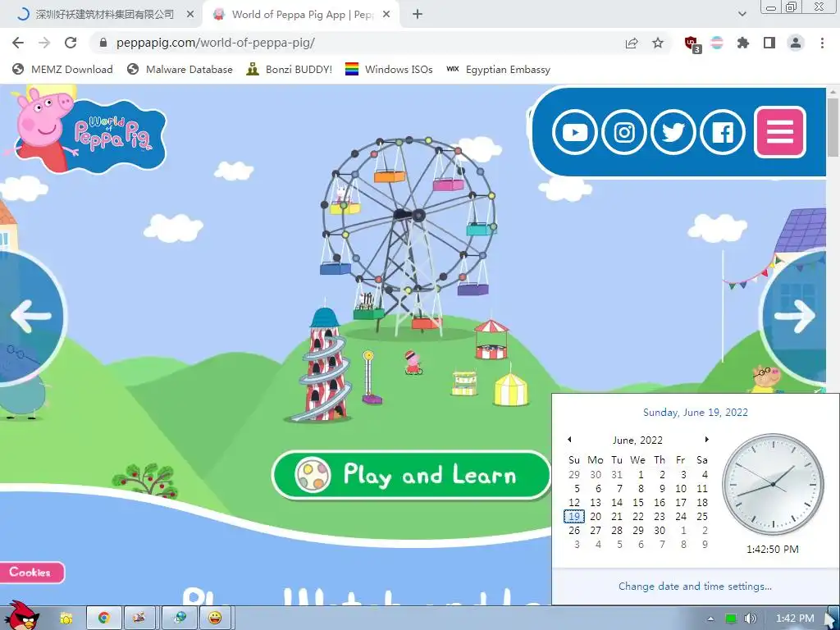This screenshot has height=630, width=840.
Task: Toggle the browser side panel
Action: click(769, 43)
